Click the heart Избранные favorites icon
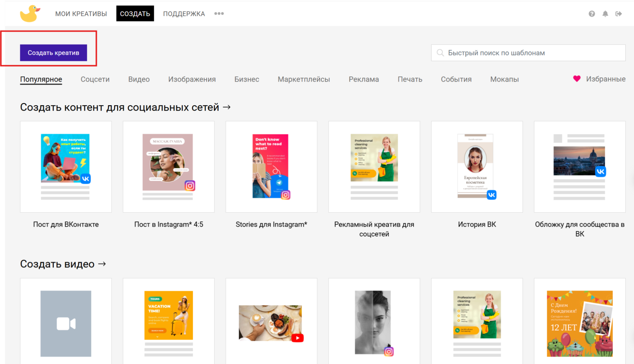This screenshot has height=364, width=634. click(577, 79)
